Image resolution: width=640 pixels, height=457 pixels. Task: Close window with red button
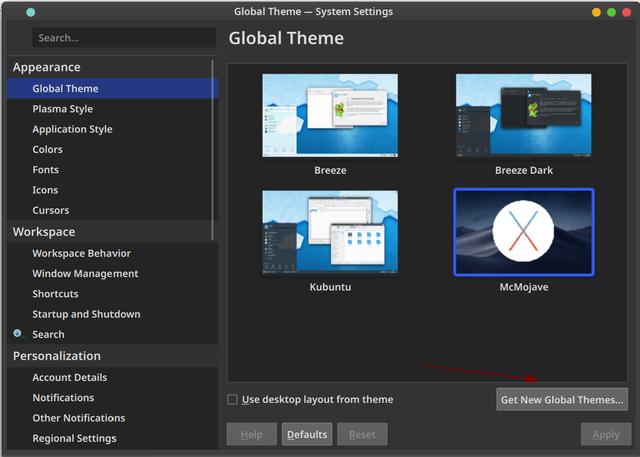627,12
